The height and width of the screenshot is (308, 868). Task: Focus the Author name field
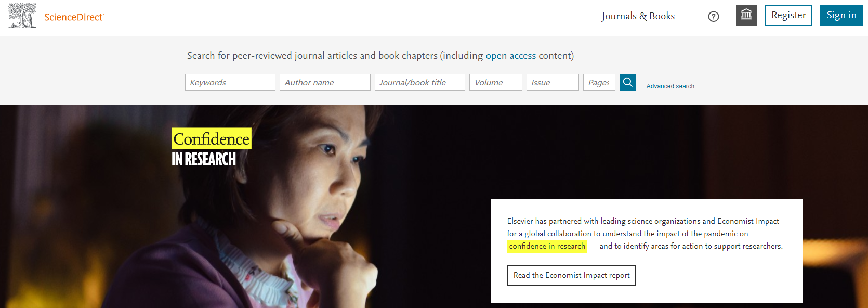(325, 82)
